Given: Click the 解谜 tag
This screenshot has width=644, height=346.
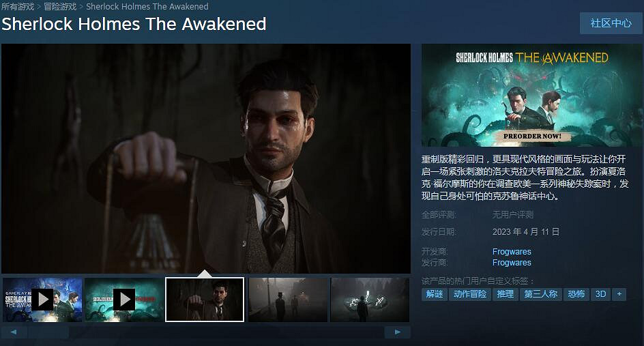Looking at the screenshot, I should coord(435,294).
